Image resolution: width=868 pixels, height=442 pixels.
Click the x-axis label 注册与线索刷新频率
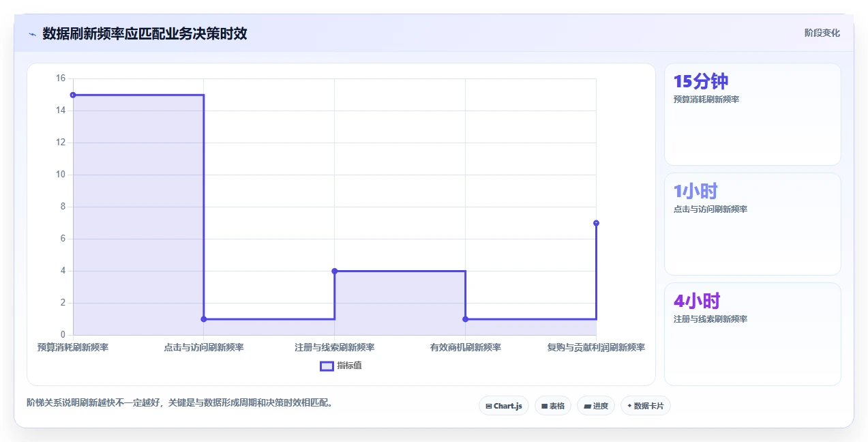pos(335,347)
